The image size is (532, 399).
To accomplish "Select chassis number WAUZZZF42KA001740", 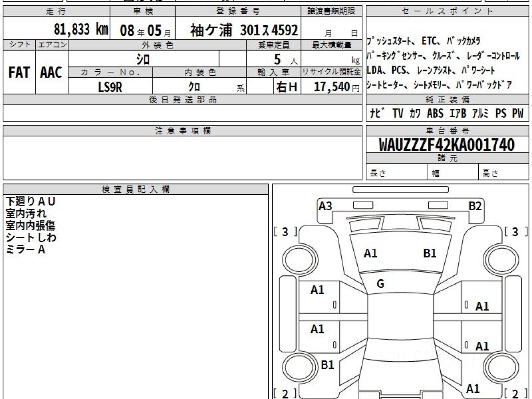I will pos(447,145).
